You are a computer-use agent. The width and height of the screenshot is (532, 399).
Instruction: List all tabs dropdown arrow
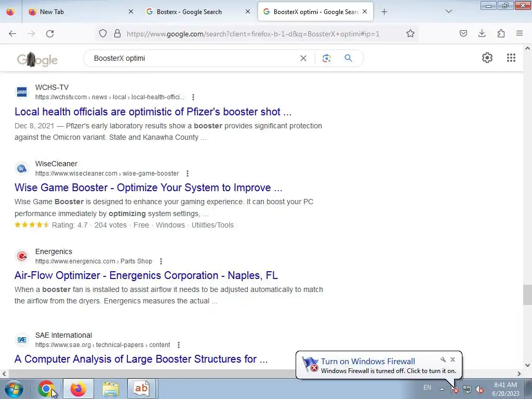(448, 12)
